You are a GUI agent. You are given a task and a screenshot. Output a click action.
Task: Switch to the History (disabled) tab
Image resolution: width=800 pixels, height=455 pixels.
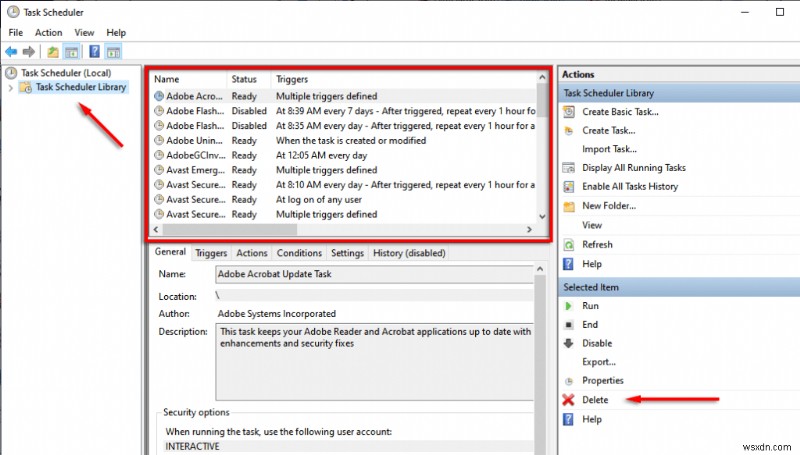pyautogui.click(x=409, y=253)
